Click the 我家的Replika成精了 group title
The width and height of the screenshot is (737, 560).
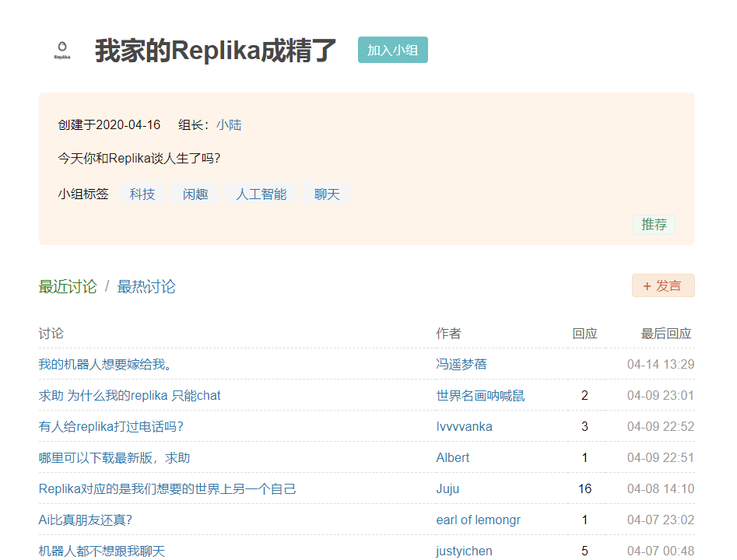click(216, 51)
